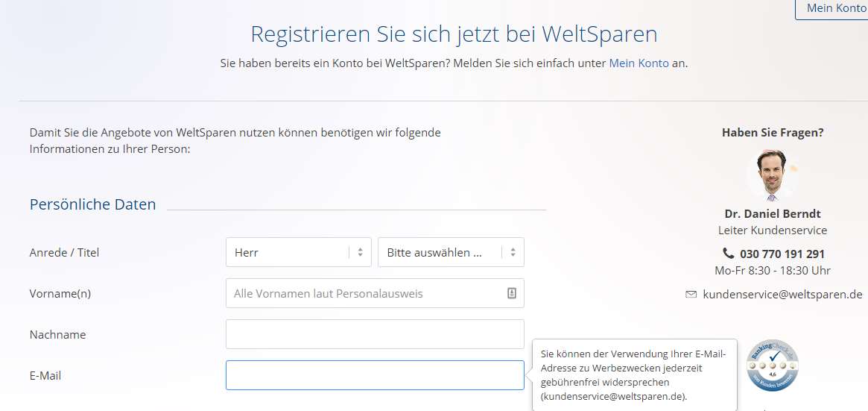868x411 pixels.
Task: Focus the E-Mail input field
Action: coord(375,375)
